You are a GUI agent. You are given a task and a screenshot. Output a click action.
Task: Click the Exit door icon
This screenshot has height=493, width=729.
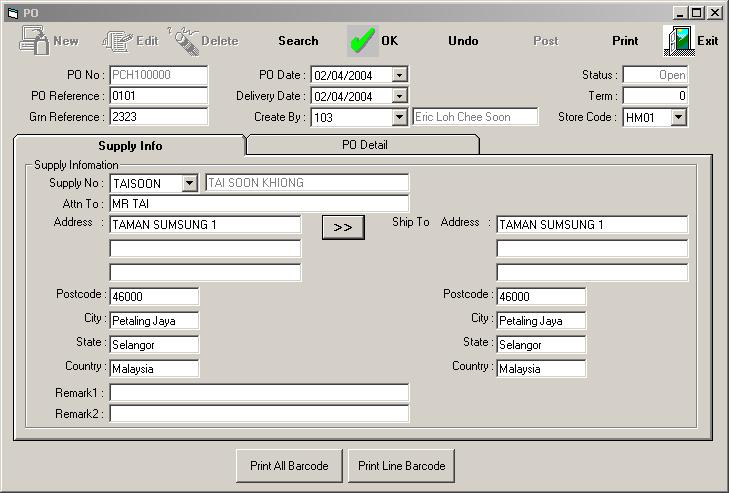(679, 41)
